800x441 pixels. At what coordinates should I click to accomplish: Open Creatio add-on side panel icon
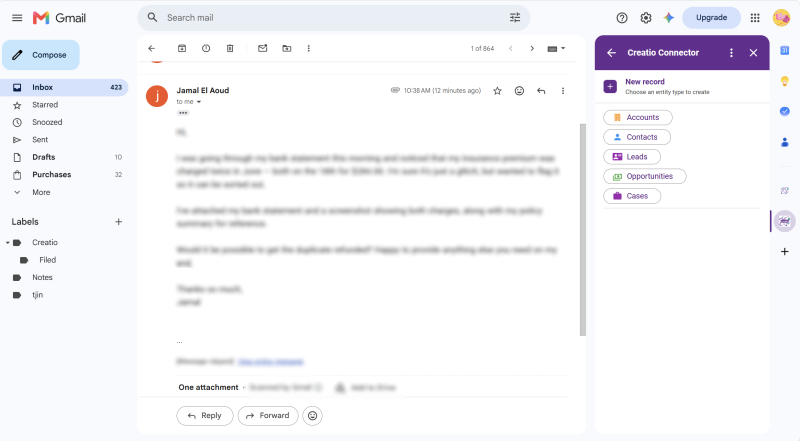[x=785, y=221]
